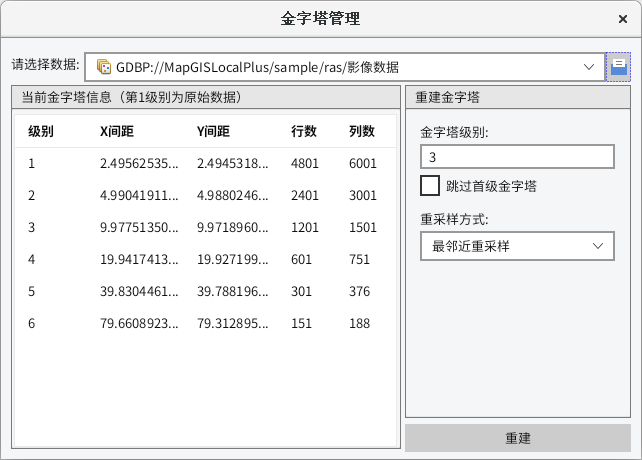Screen dimensions: 642x460
Task: Select pyramid level 2 row
Action: tap(205, 195)
